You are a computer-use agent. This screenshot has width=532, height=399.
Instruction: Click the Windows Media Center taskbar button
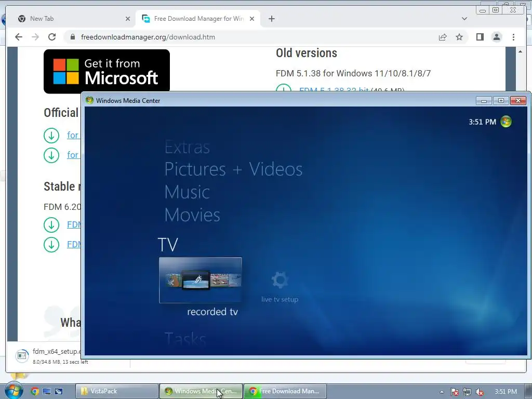[201, 391]
